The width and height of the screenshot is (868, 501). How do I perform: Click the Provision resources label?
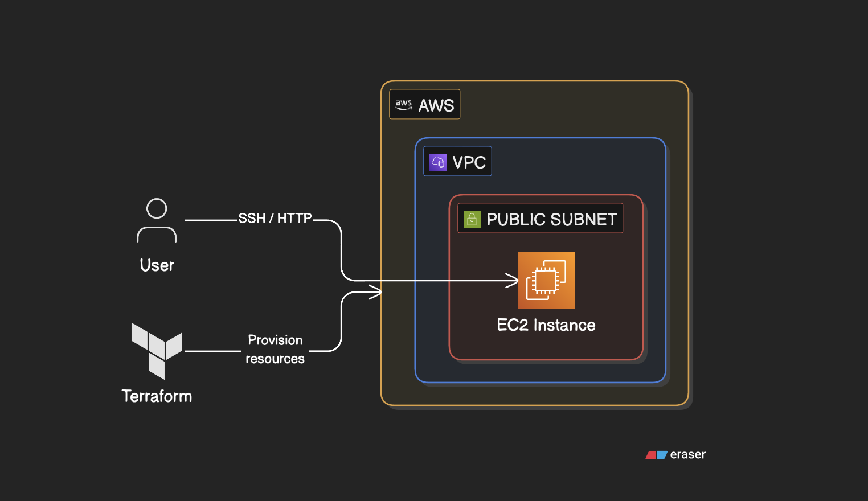pos(275,349)
